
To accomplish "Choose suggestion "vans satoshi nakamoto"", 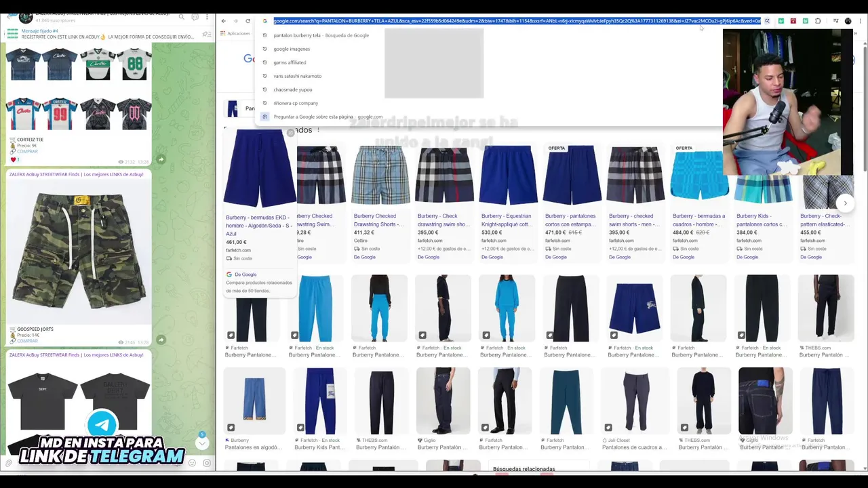I will (297, 76).
